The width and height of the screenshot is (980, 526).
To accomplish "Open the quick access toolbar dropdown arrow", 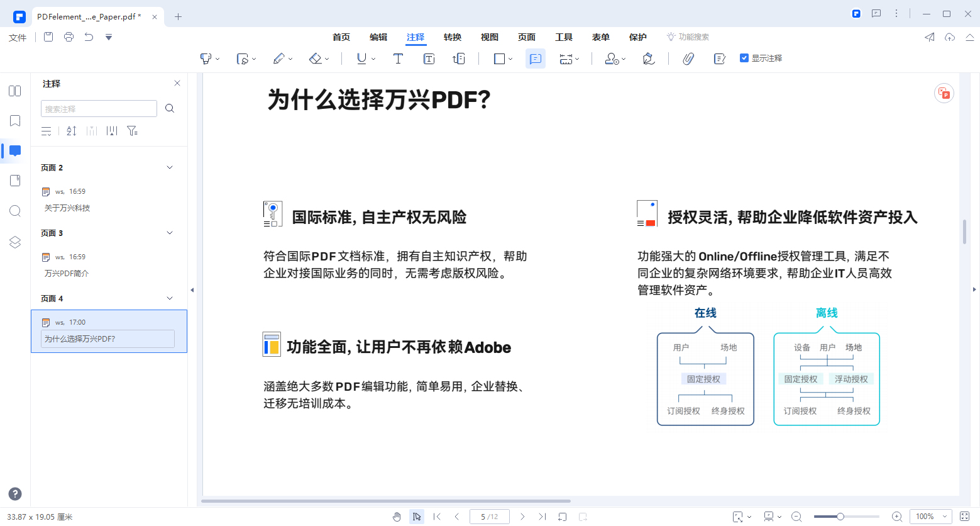I will (x=109, y=37).
